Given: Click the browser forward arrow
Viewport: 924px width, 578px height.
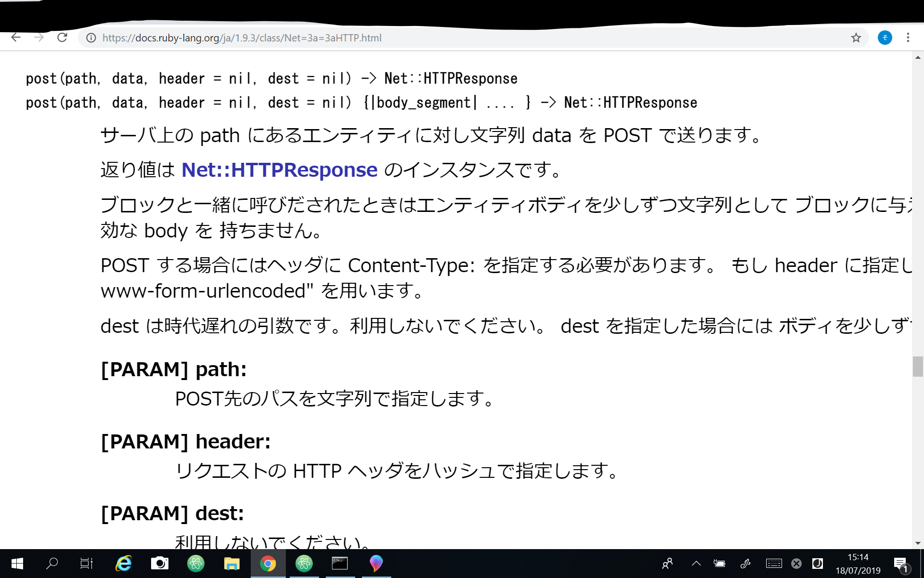Looking at the screenshot, I should (39, 38).
